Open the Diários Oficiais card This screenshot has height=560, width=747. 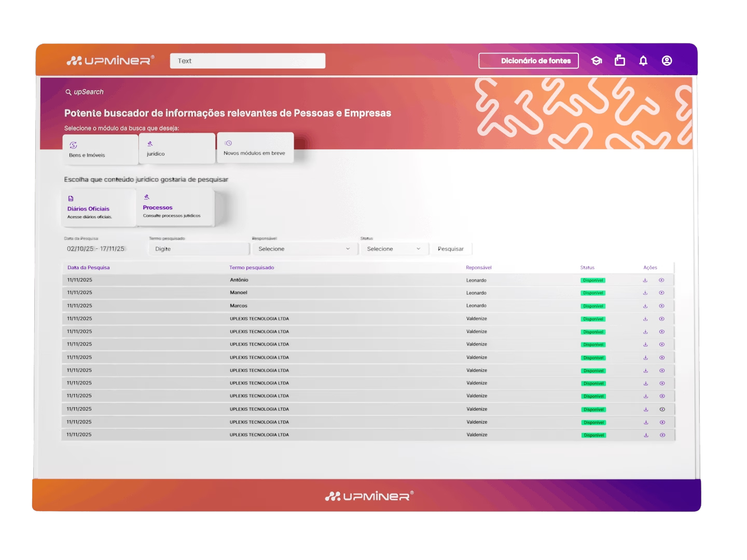click(x=99, y=208)
